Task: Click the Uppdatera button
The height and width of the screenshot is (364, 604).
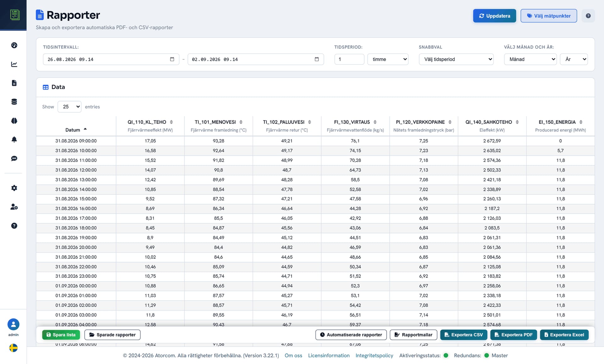Action: pos(495,16)
